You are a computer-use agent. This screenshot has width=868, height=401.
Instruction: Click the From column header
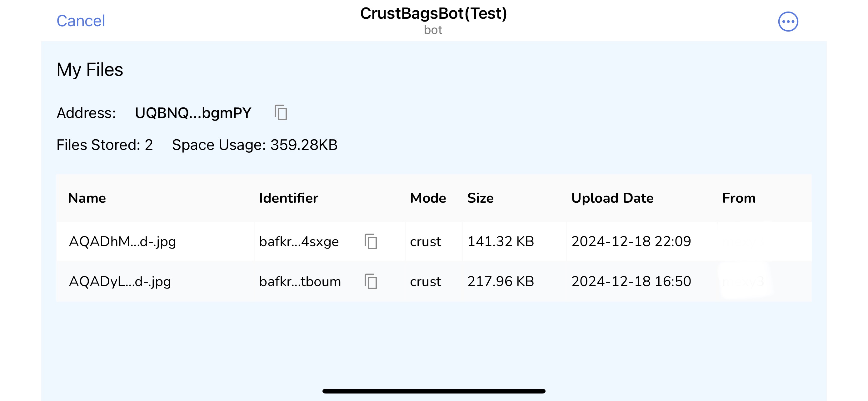(739, 198)
